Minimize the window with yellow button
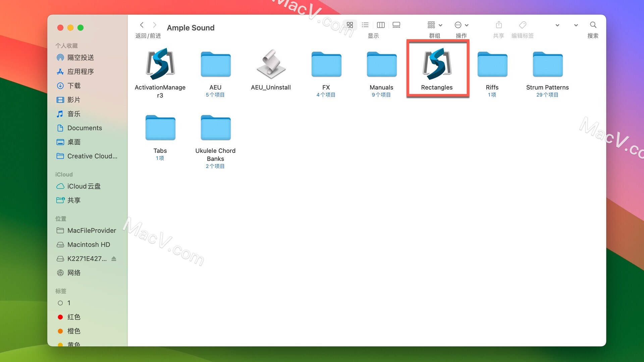644x362 pixels. pyautogui.click(x=70, y=28)
